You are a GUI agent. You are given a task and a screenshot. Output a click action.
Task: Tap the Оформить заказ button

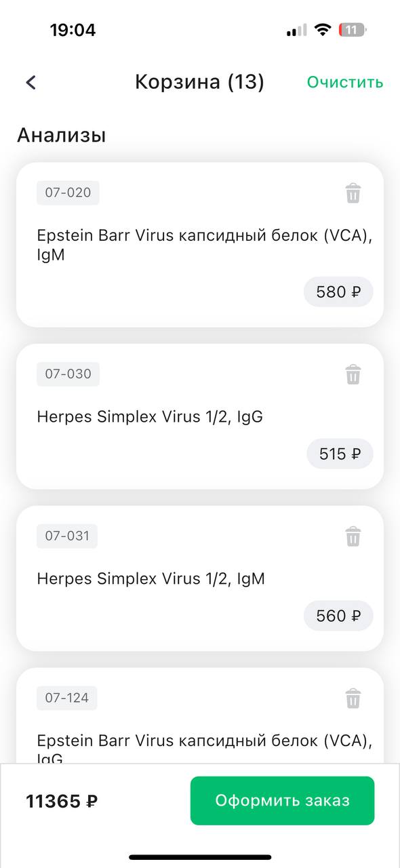pos(282,801)
